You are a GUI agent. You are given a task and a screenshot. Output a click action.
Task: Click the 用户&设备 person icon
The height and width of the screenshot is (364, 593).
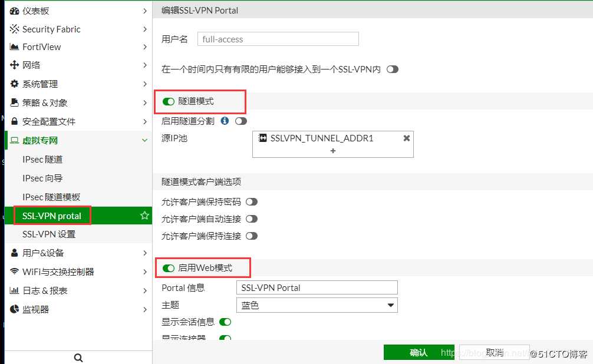click(14, 253)
